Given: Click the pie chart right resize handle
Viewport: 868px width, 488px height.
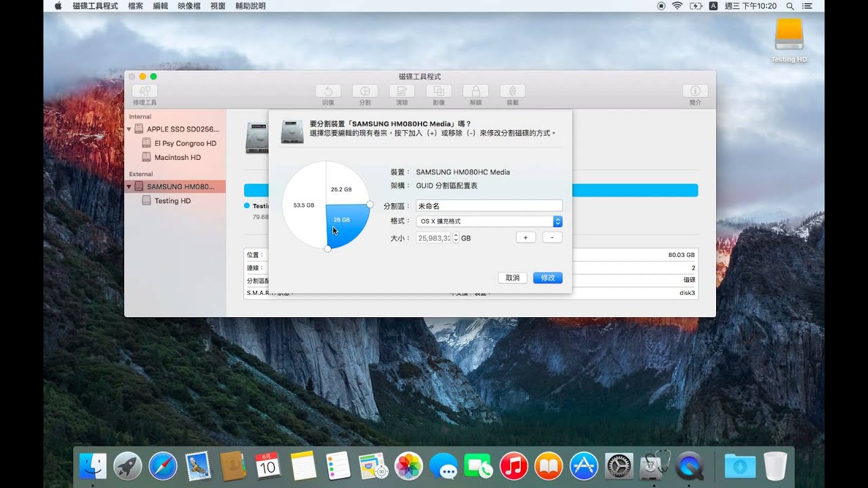Looking at the screenshot, I should tap(370, 204).
